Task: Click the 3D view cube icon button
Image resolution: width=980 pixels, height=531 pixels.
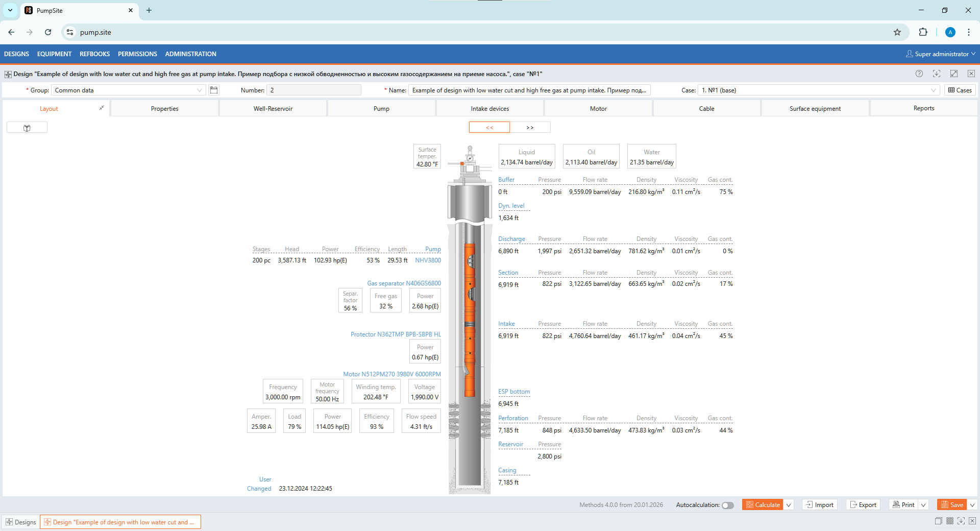Action: tap(27, 128)
